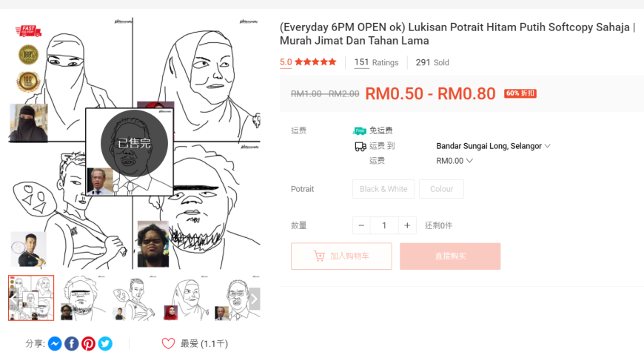Click the delivery truck shipping icon
Image resolution: width=644 pixels, height=358 pixels.
click(x=360, y=146)
